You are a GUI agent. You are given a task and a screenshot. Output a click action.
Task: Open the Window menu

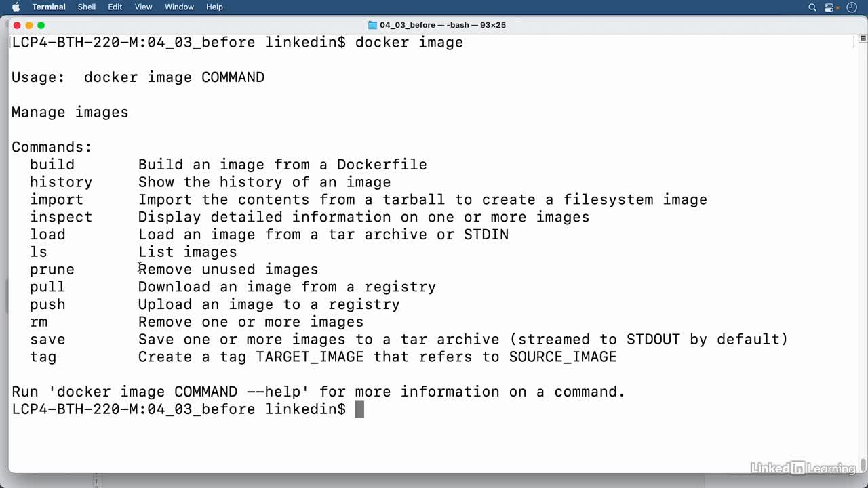pos(179,7)
